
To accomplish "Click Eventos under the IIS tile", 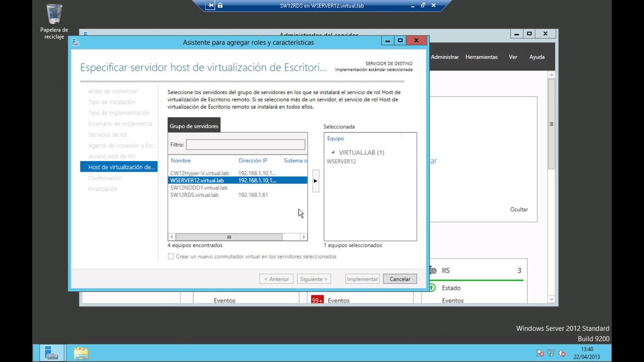I will pyautogui.click(x=453, y=301).
